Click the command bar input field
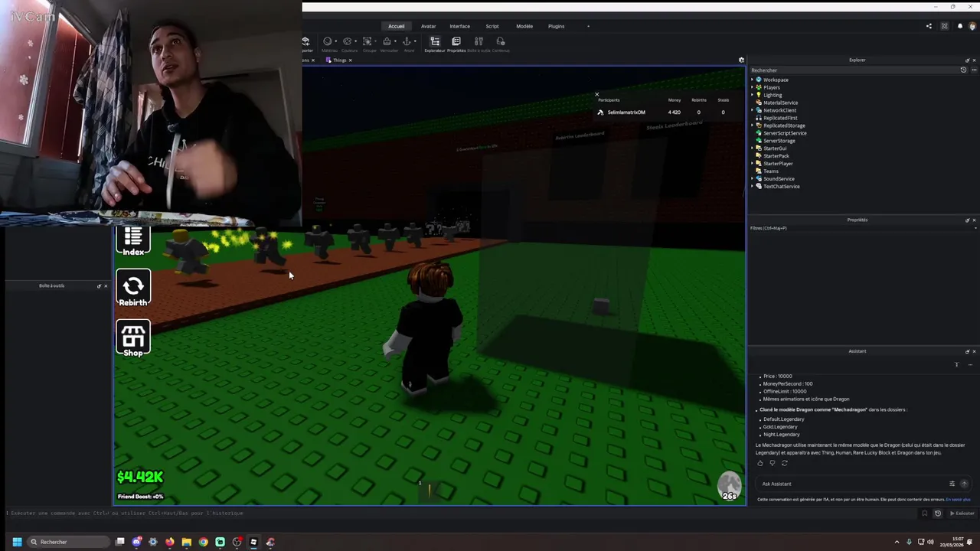The width and height of the screenshot is (980, 551). pyautogui.click(x=459, y=513)
